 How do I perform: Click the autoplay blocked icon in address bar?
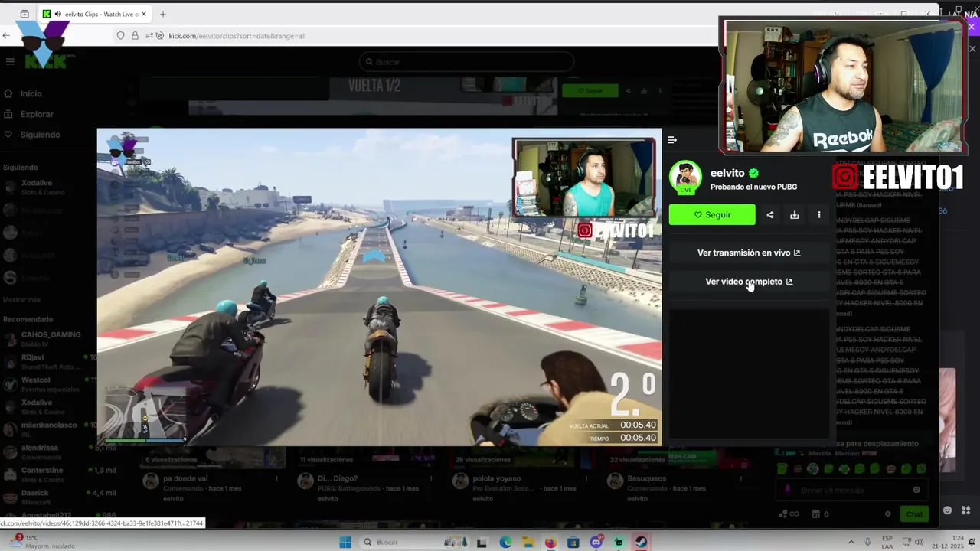160,36
